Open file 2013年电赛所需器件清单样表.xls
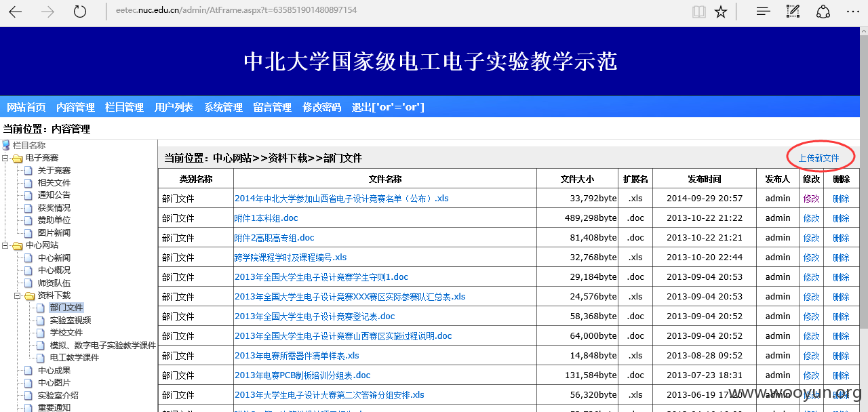This screenshot has width=868, height=412. (x=297, y=356)
